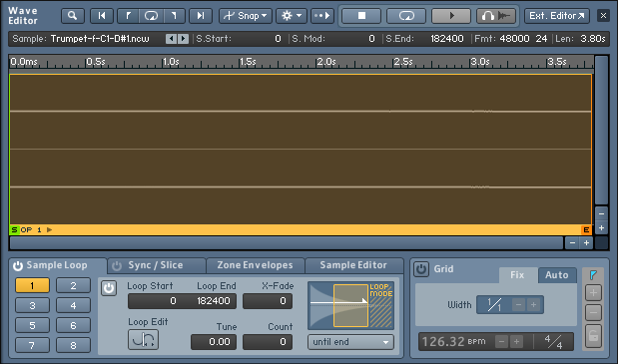Open the Snap dropdown menu
618x364 pixels.
point(246,16)
